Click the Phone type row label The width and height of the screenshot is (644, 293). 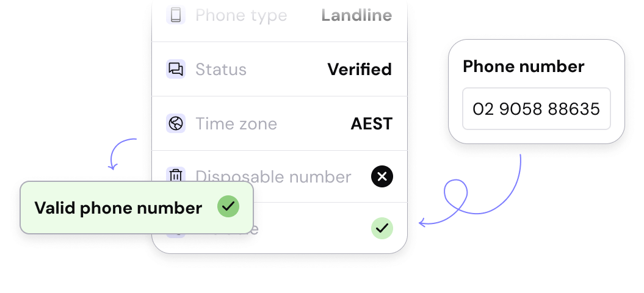tap(241, 15)
